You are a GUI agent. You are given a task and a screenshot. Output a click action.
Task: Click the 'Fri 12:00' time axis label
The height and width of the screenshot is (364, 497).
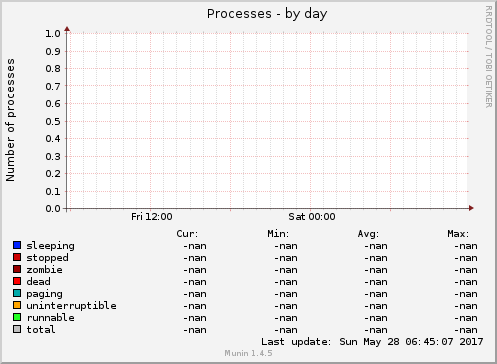(152, 217)
